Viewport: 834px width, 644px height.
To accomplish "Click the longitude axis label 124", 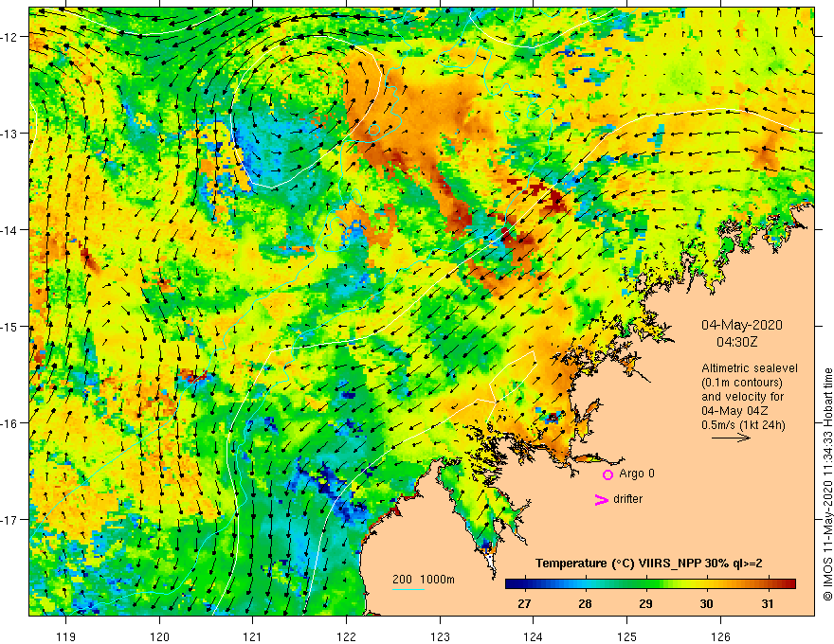I will coord(533,636).
